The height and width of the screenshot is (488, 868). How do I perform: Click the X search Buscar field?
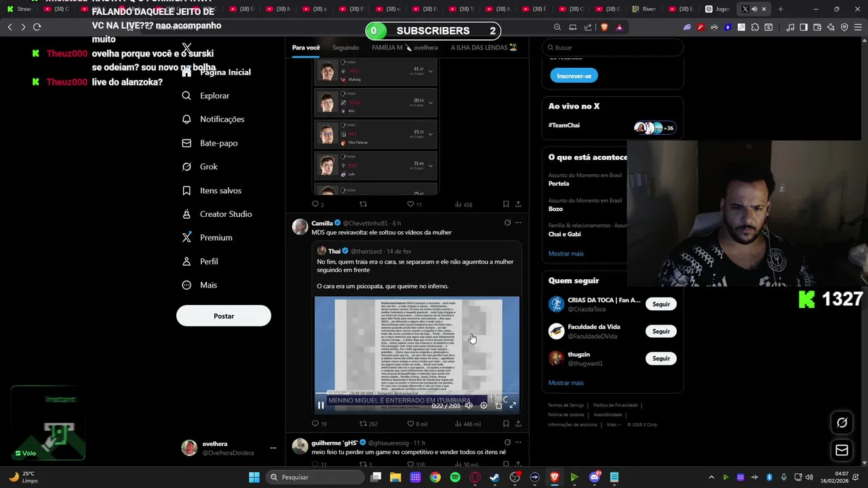tap(612, 47)
